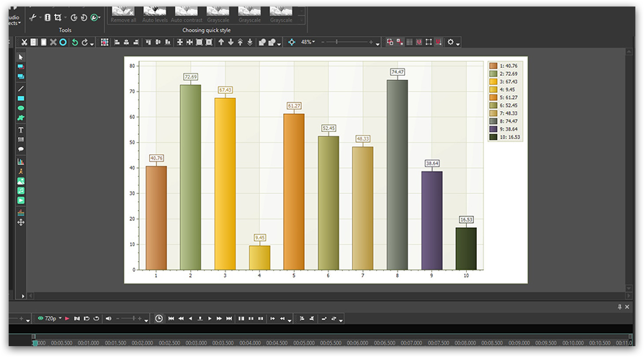This screenshot has width=644, height=357.
Task: Select the Rectangle shape tool
Action: (x=21, y=99)
